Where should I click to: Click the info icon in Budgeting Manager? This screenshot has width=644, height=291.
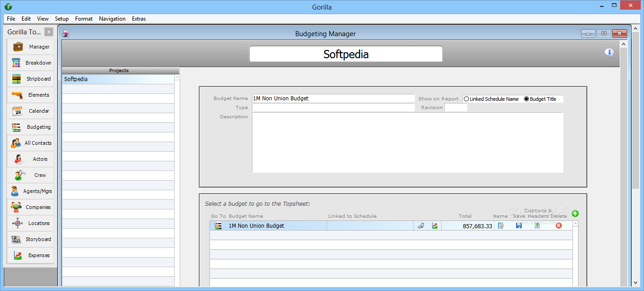[609, 53]
